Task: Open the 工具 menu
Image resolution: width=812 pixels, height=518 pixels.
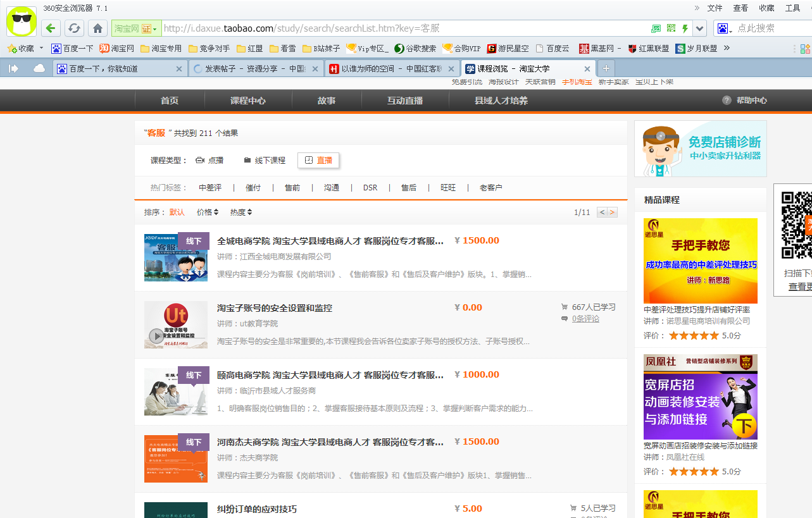Action: click(x=793, y=8)
